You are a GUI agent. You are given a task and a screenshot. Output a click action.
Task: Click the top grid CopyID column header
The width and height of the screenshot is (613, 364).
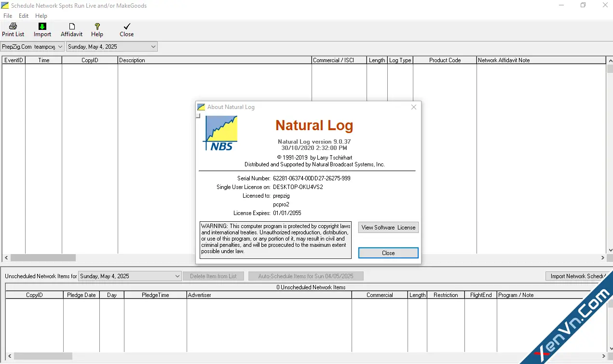click(90, 60)
